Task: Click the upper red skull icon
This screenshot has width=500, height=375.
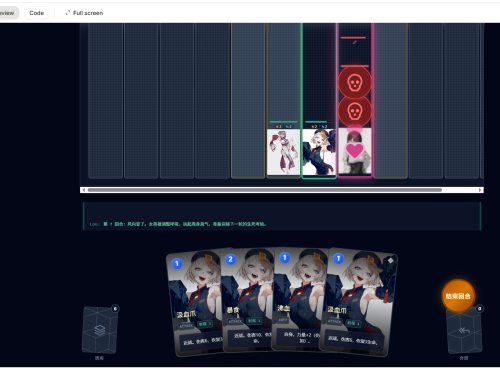Action: point(354,82)
